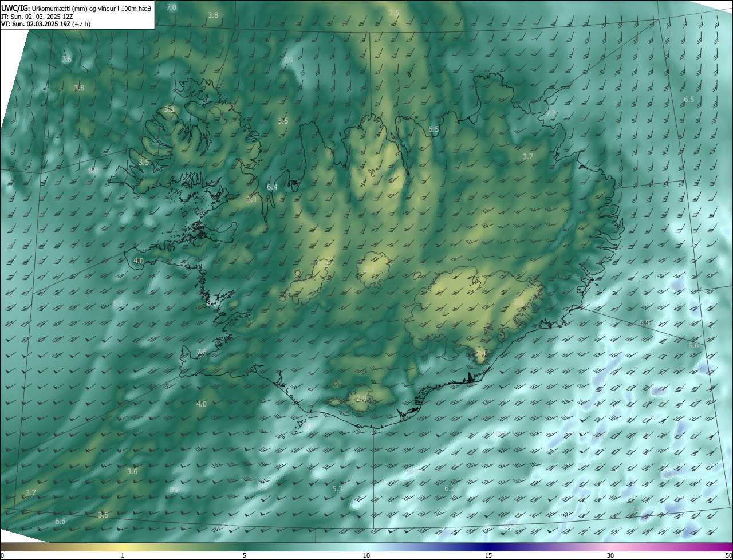Viewport: 733px width, 560px height.
Task: Select the "2.9" value on the glacier
Action: pos(361,398)
